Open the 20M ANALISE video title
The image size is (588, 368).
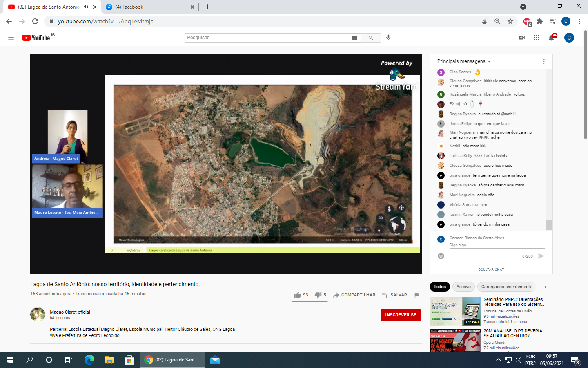click(x=513, y=333)
